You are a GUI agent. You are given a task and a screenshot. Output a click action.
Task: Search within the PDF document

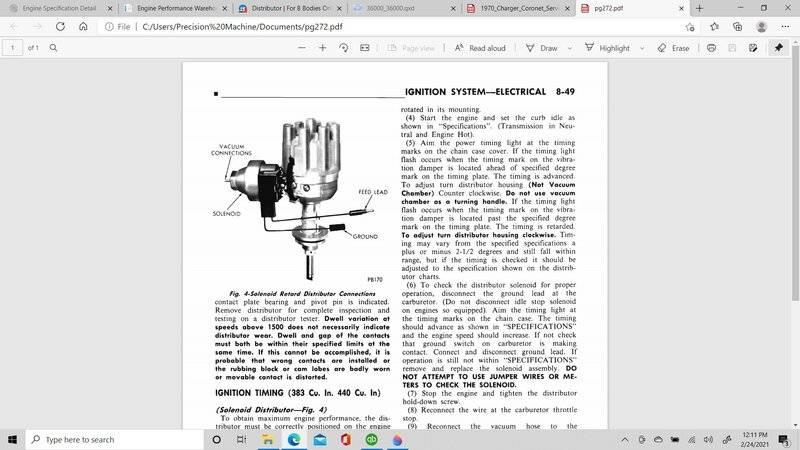[54, 47]
